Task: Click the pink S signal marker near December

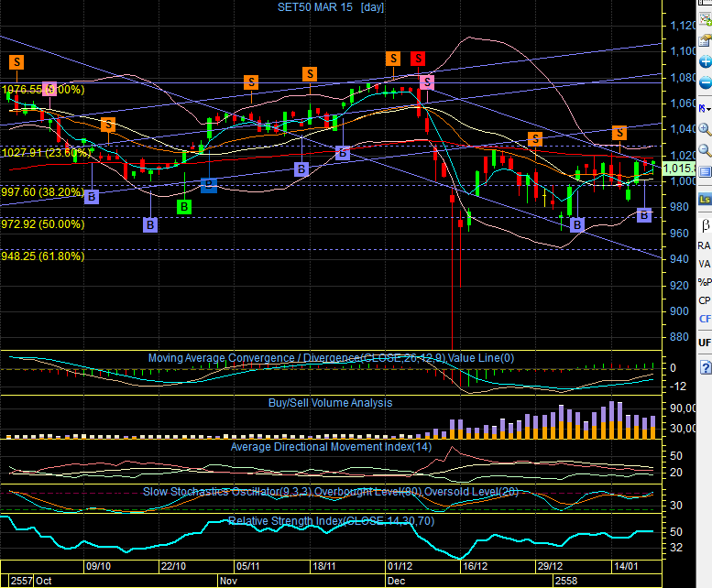Action: point(427,82)
